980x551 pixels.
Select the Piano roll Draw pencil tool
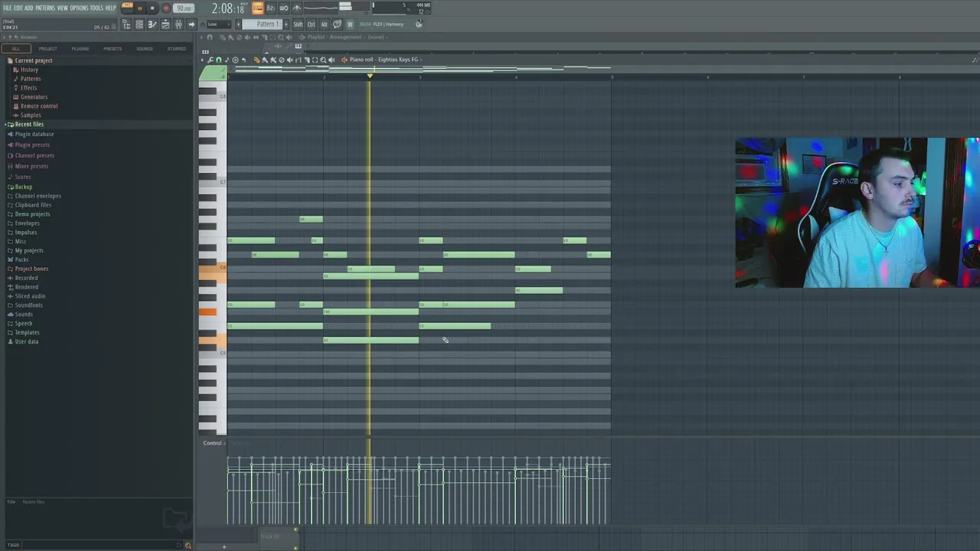[x=256, y=60]
